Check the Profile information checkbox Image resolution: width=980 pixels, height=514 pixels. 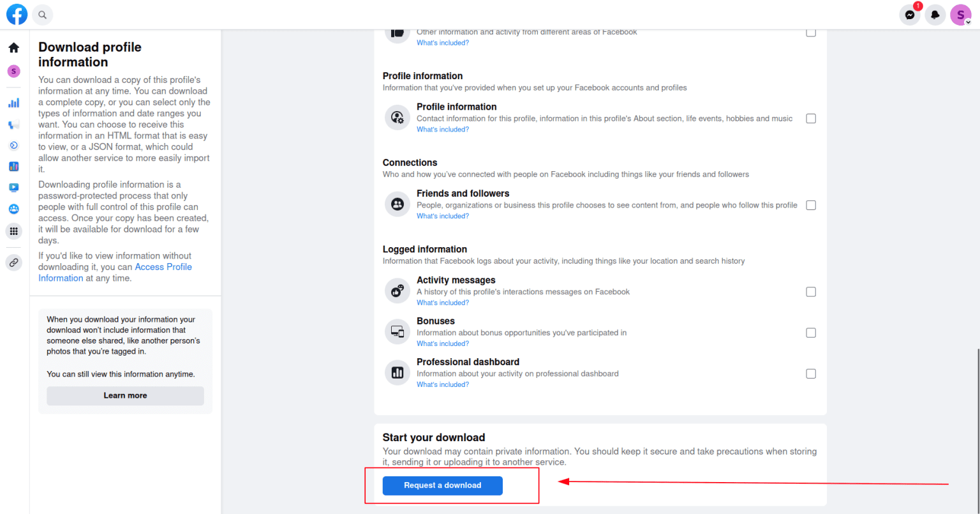811,118
